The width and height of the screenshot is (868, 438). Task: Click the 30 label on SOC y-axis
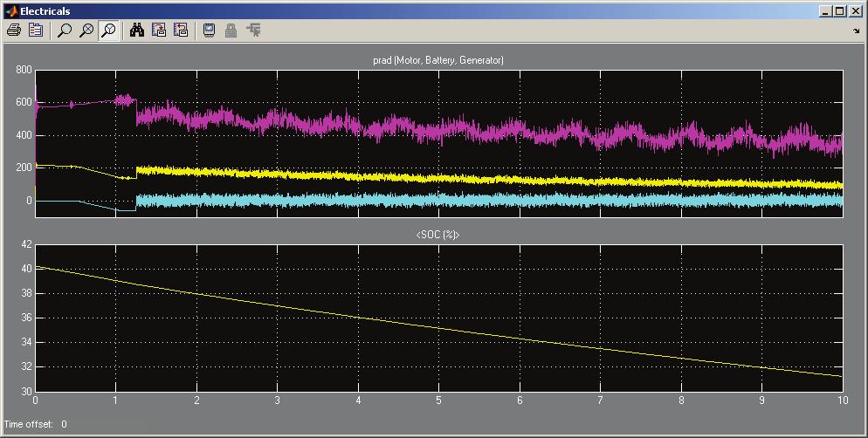click(x=26, y=392)
